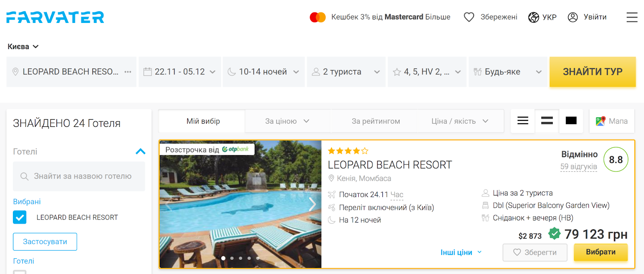Switch to medium two-row view icon

547,120
